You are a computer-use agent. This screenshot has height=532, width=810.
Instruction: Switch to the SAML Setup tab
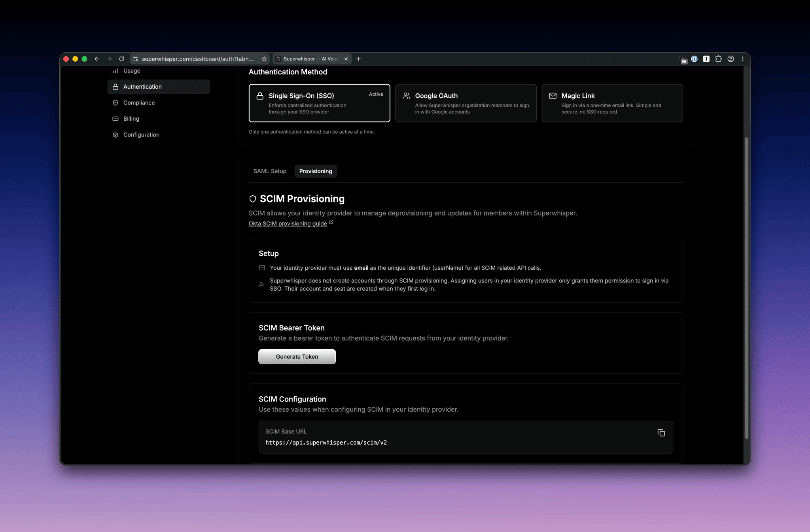click(x=270, y=171)
